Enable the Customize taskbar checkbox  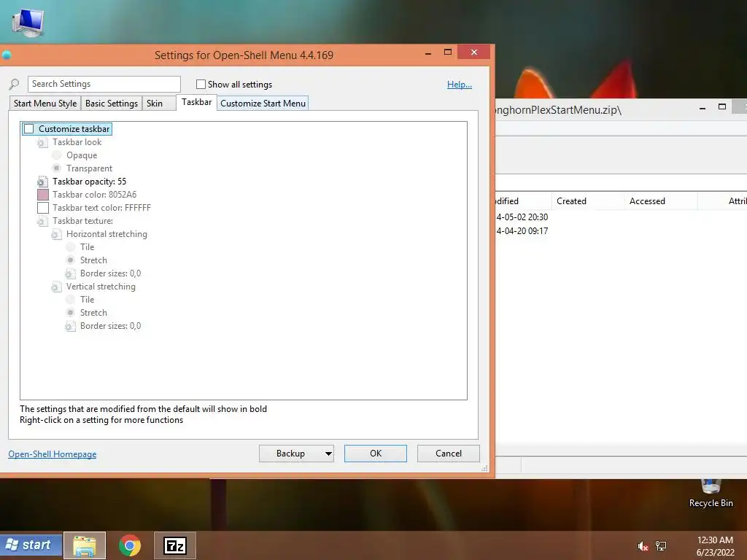(x=29, y=129)
